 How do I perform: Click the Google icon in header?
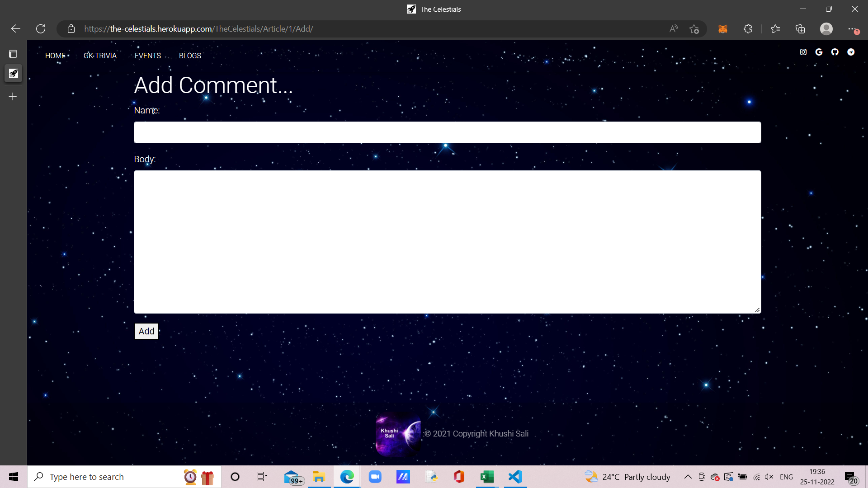click(819, 52)
